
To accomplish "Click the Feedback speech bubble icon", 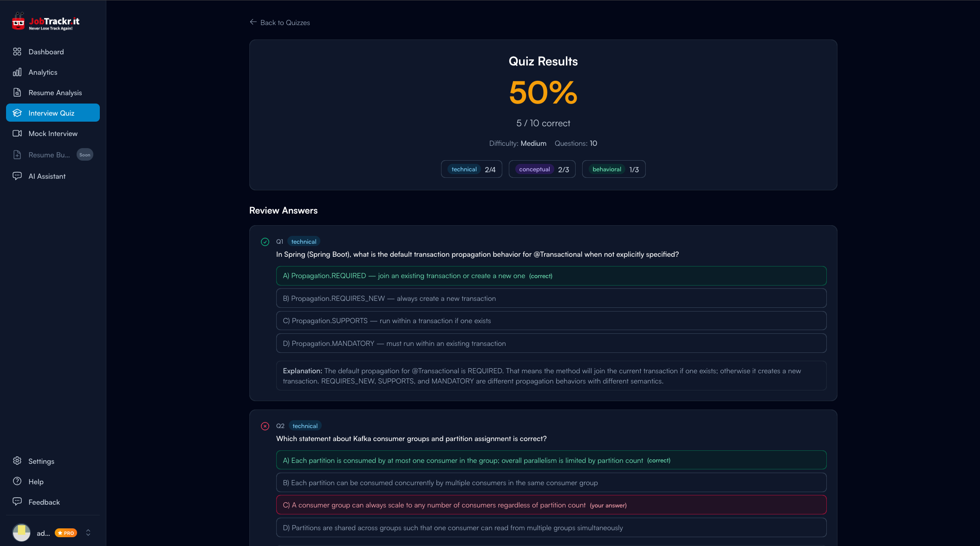I will 17,501.
